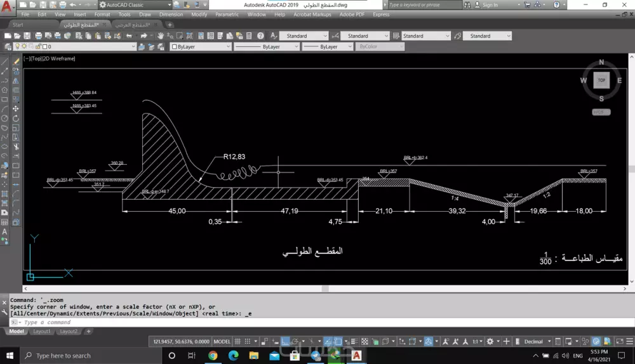
Task: Open the Dimension menu
Action: coord(171,14)
